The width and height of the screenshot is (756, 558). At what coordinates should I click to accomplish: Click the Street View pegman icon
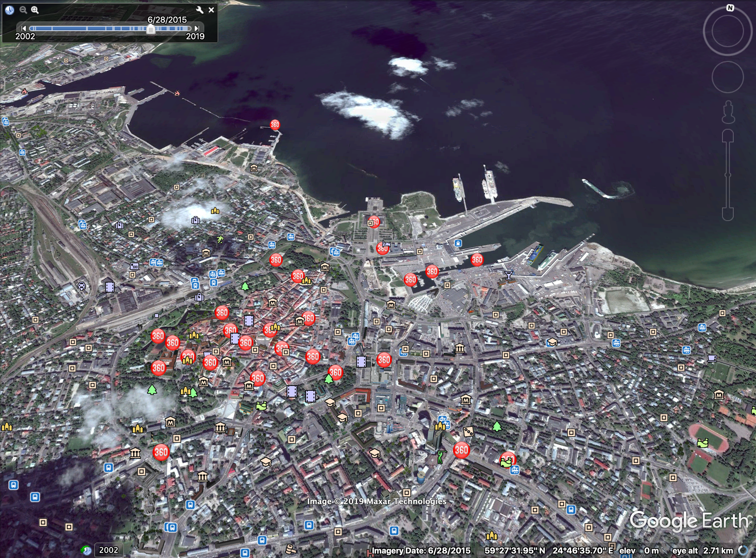click(728, 112)
